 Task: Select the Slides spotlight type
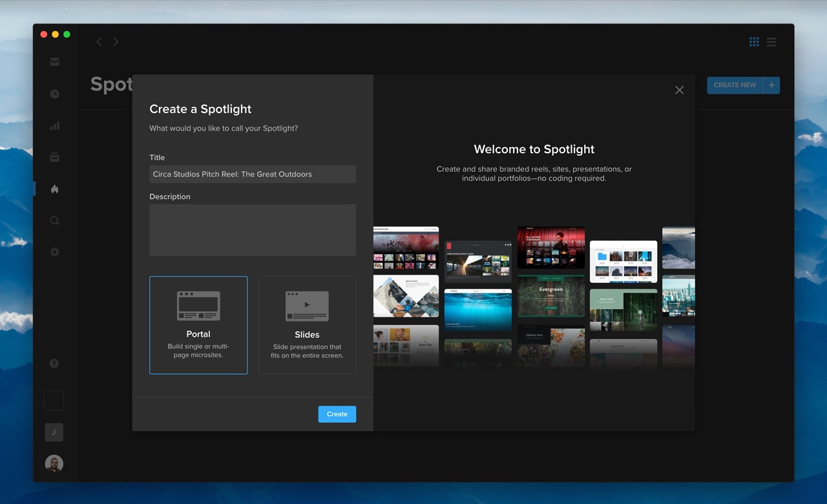tap(307, 325)
